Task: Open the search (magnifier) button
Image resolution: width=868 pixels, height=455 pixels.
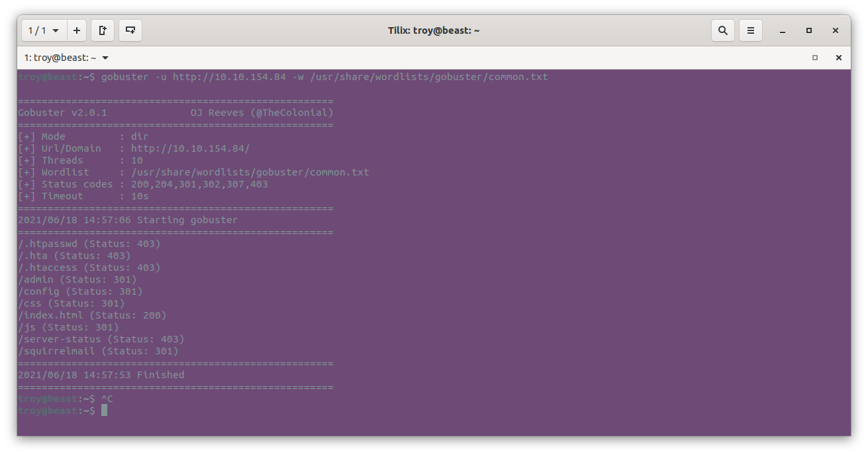Action: click(x=723, y=30)
